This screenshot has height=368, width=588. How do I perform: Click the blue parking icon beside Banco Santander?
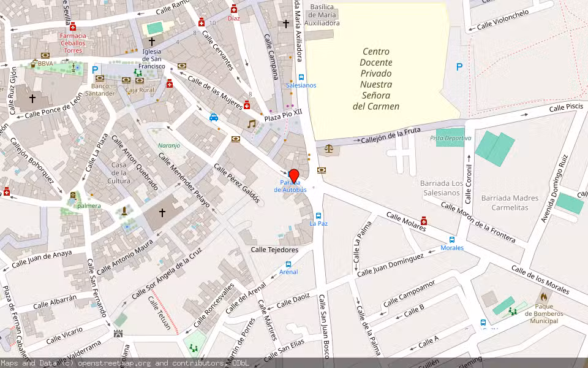94,69
